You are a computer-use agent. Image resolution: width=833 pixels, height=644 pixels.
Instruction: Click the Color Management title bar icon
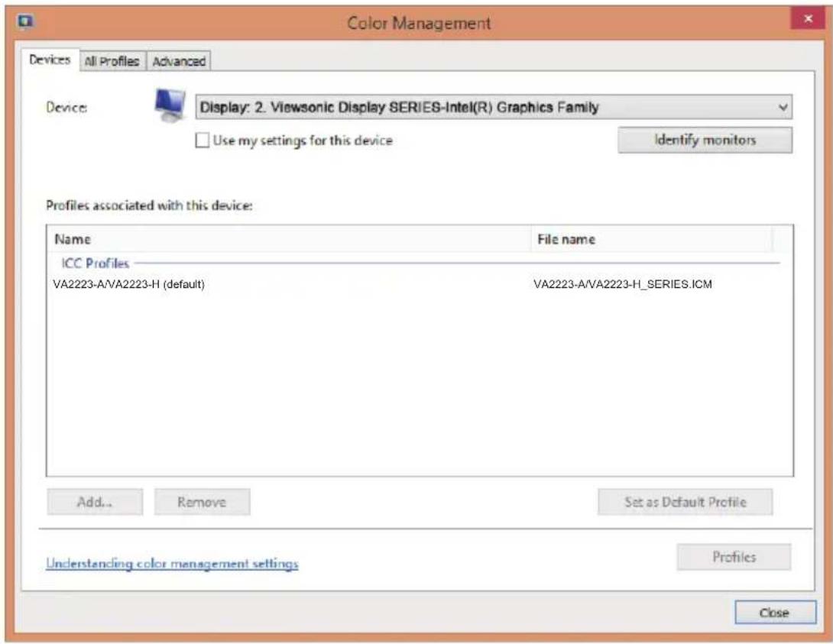click(25, 21)
